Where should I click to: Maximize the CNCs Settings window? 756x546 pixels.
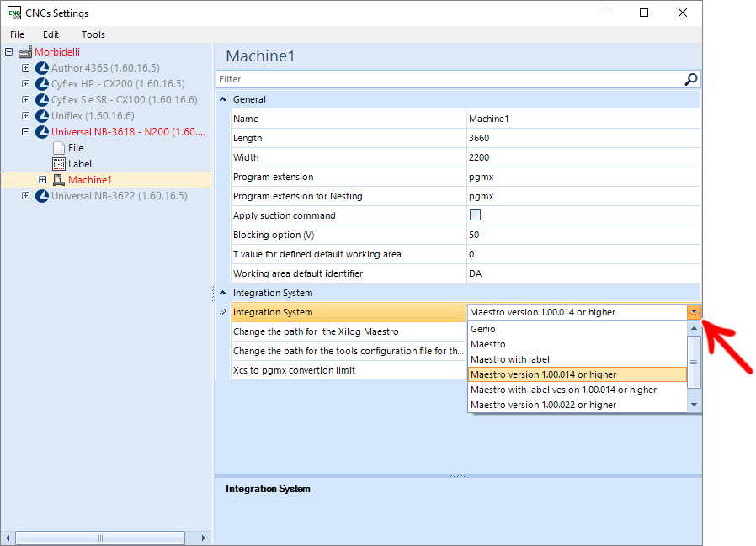tap(644, 13)
